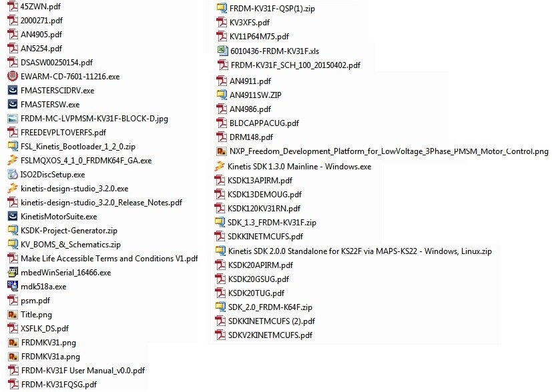Click the PDF icon of SDKV2KINETMCUFS.pdf
This screenshot has height=392, width=552.
tap(220, 335)
